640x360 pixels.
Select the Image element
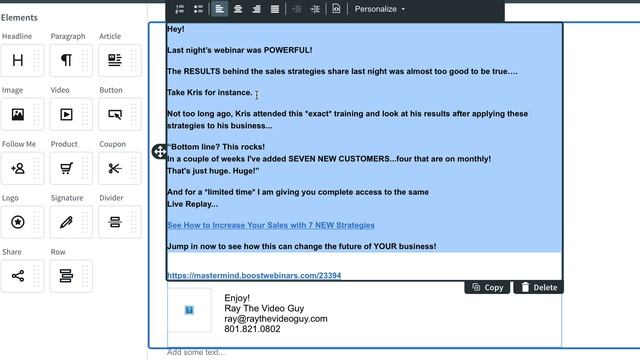22,114
